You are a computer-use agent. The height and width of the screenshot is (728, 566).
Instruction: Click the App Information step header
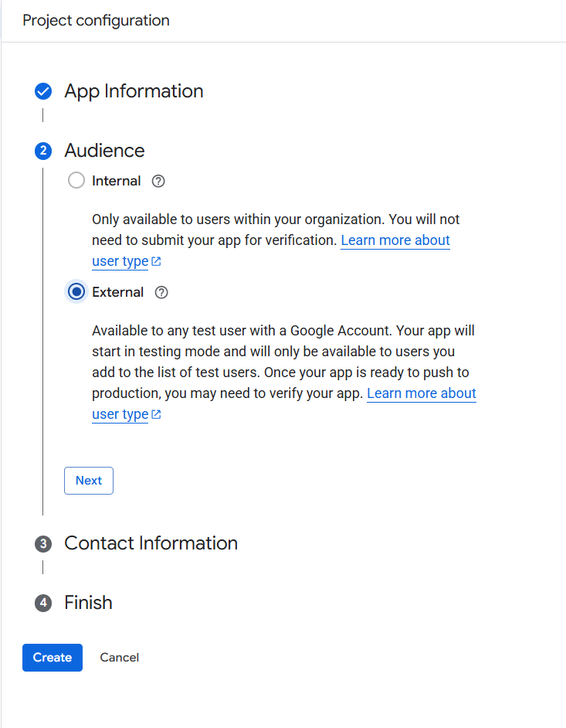(134, 91)
